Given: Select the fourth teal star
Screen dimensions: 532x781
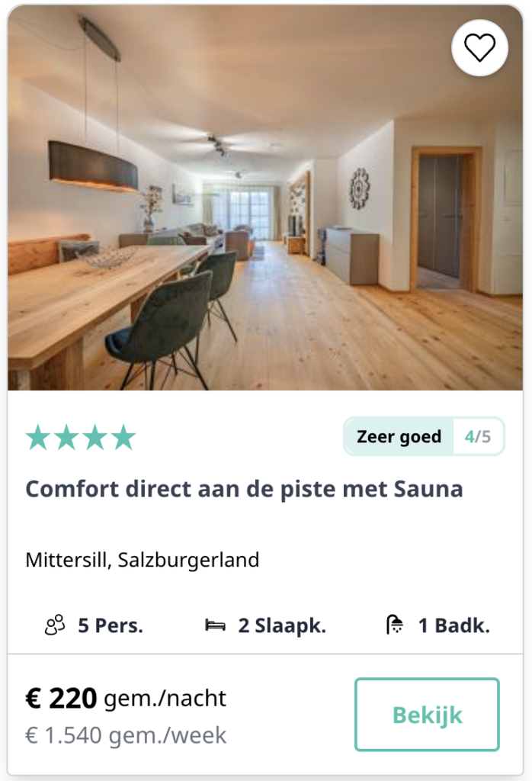Looking at the screenshot, I should [123, 437].
